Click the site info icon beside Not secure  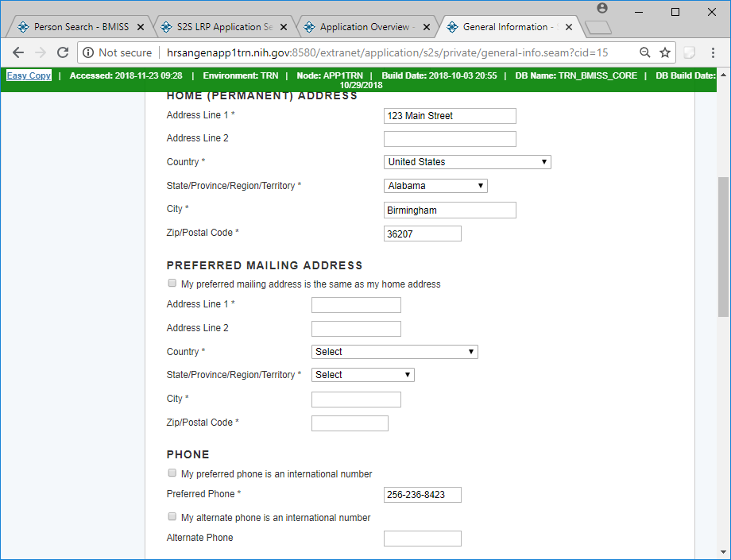87,52
